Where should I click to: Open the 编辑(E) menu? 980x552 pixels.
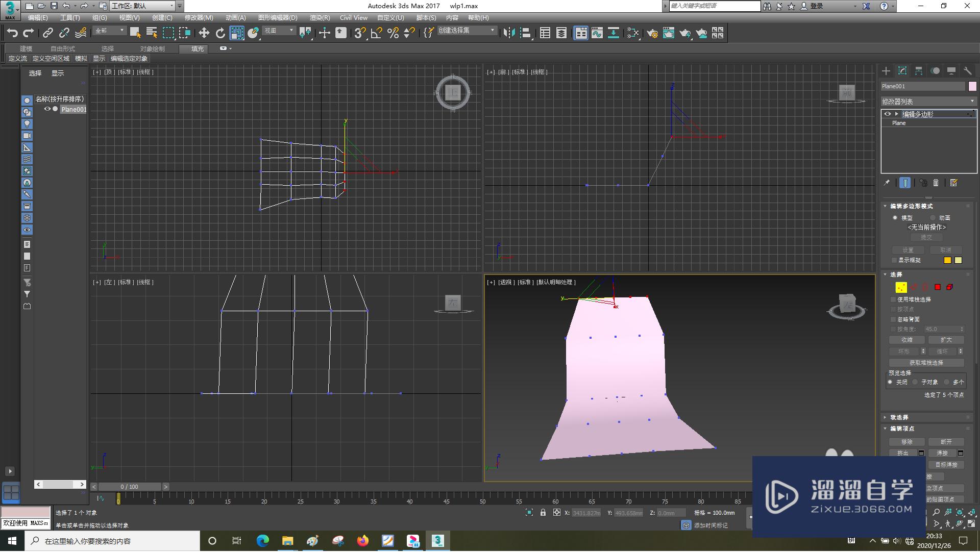coord(38,18)
